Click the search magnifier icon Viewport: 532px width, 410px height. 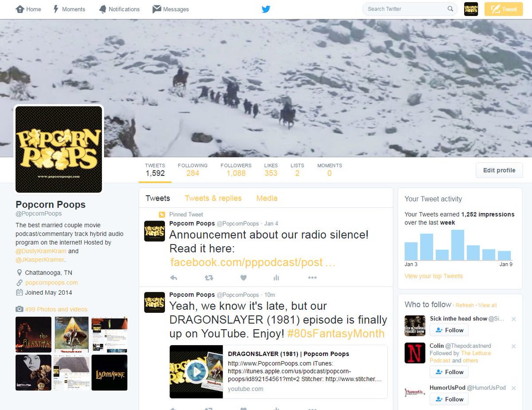[x=450, y=9]
